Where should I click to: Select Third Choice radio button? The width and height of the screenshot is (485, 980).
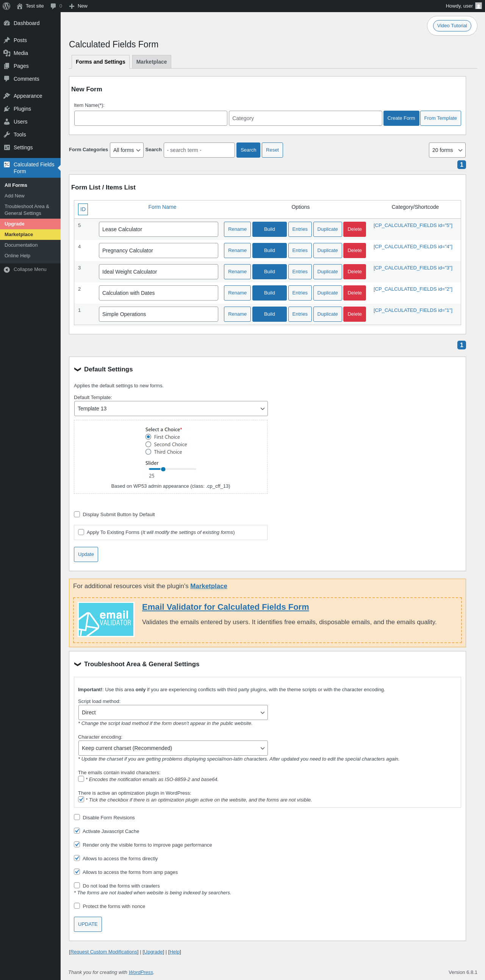[x=149, y=452]
